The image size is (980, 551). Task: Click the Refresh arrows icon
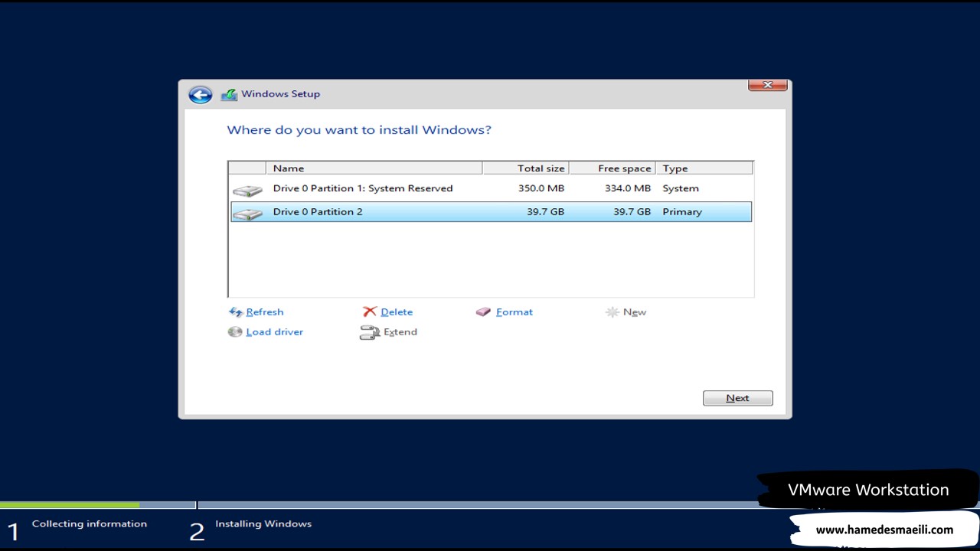236,312
